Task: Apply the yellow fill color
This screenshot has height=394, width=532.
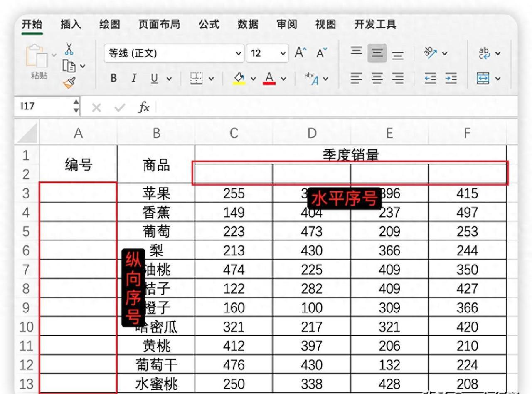Action: (239, 78)
